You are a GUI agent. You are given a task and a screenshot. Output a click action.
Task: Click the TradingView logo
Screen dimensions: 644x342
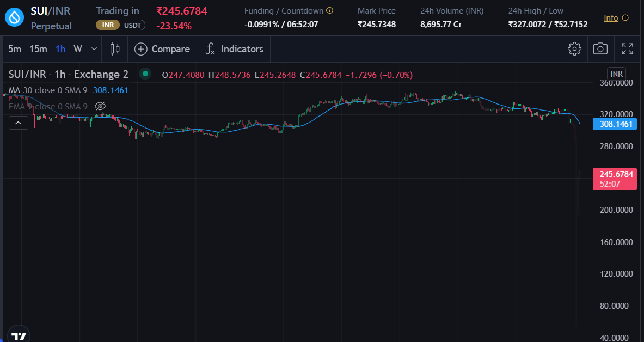coord(19,336)
